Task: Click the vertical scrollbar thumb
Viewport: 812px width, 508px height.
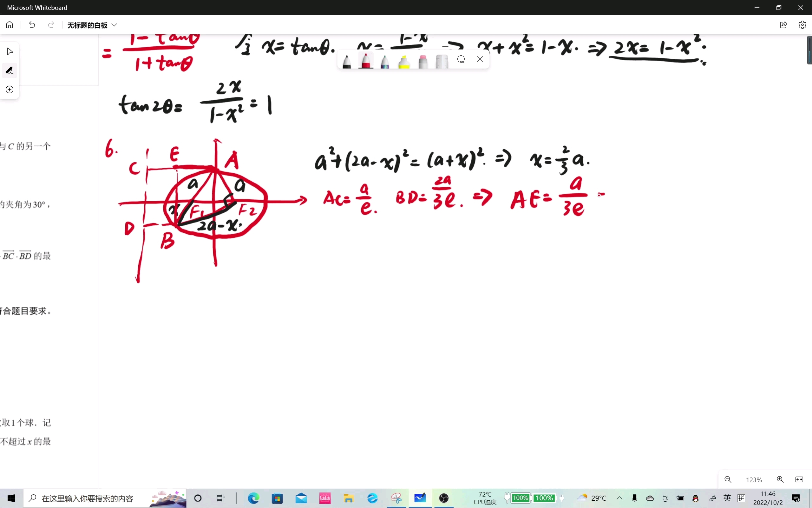Action: tap(809, 50)
